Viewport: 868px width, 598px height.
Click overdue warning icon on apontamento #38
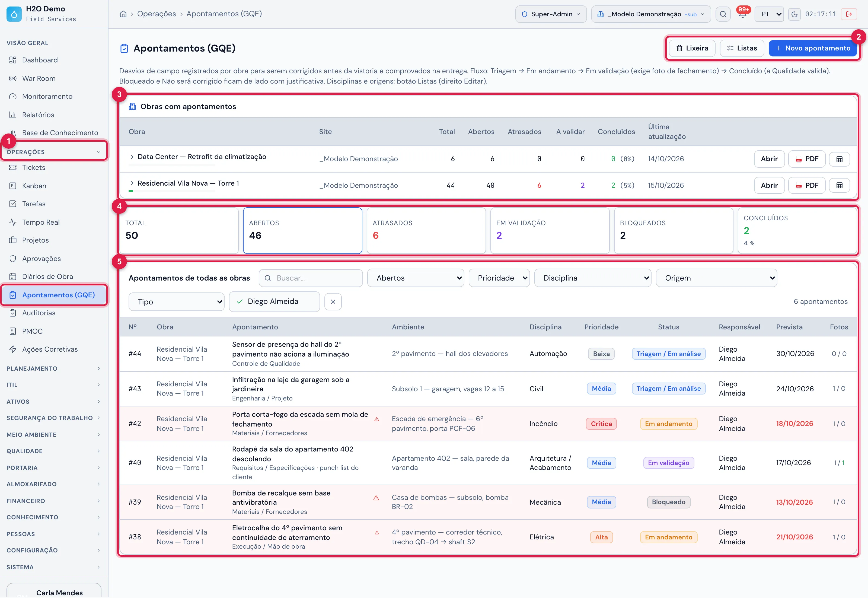click(x=376, y=533)
